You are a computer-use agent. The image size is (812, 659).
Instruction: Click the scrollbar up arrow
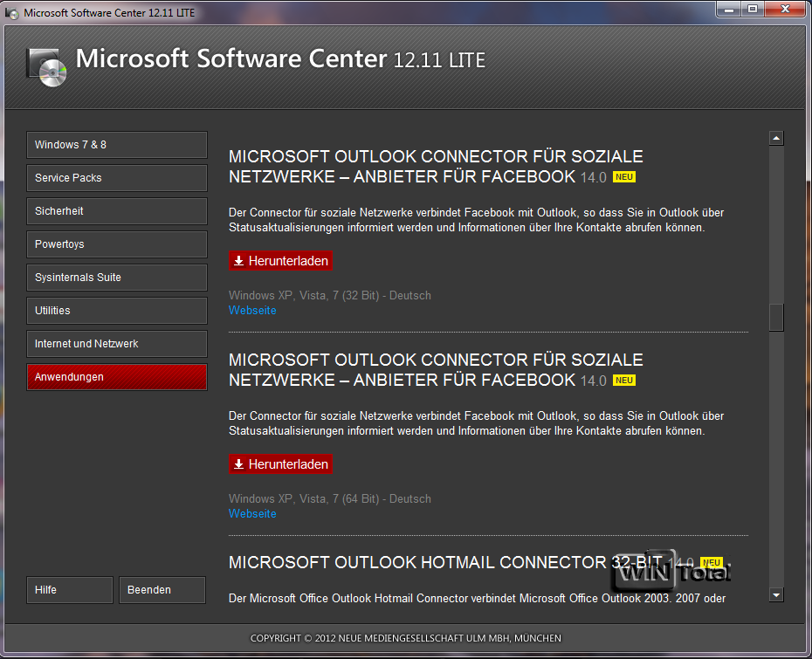tap(775, 138)
